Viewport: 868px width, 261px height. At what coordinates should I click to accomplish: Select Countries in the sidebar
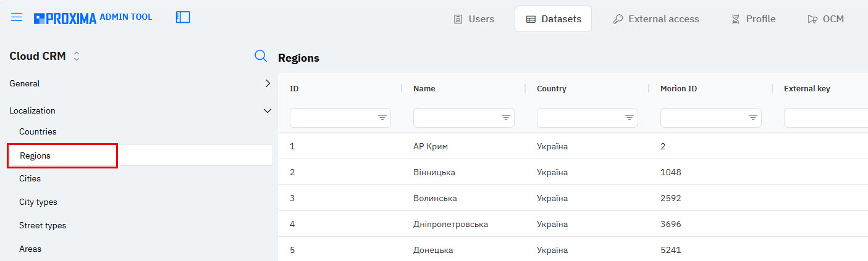[38, 131]
